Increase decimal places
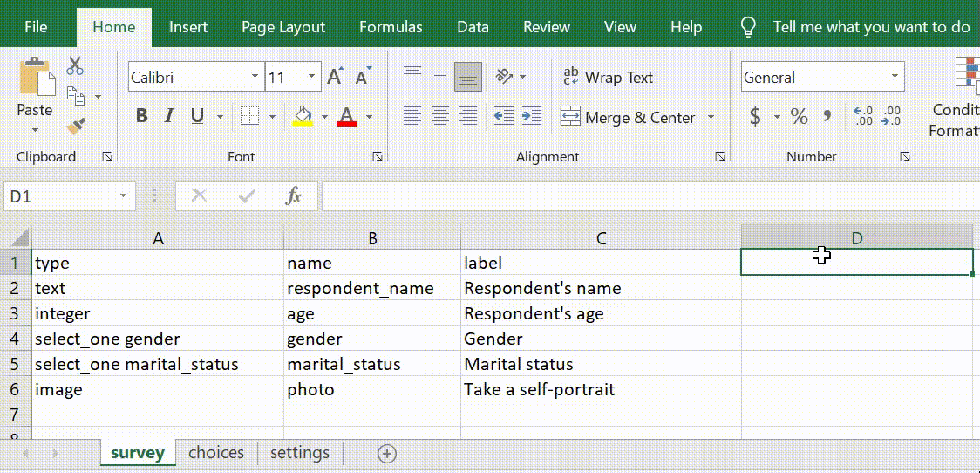 pos(863,116)
